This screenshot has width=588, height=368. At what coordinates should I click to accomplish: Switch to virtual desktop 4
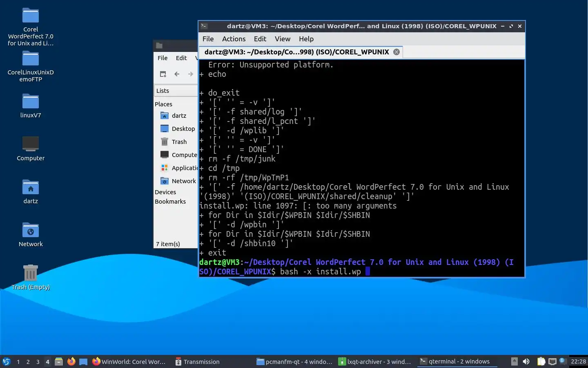coord(47,362)
